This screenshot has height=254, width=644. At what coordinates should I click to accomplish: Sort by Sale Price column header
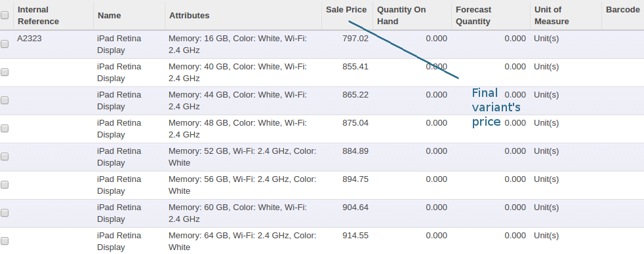346,10
